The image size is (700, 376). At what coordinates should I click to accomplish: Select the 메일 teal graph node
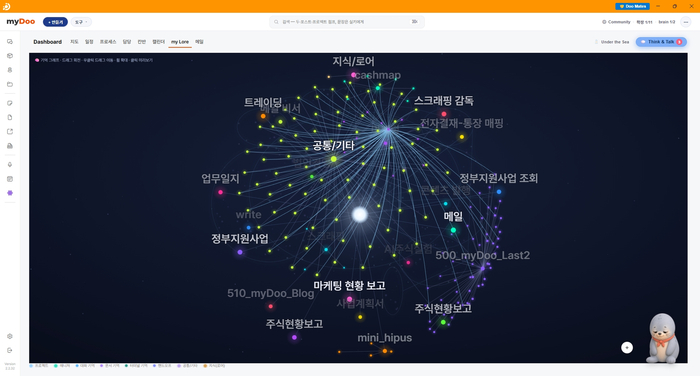(x=453, y=230)
